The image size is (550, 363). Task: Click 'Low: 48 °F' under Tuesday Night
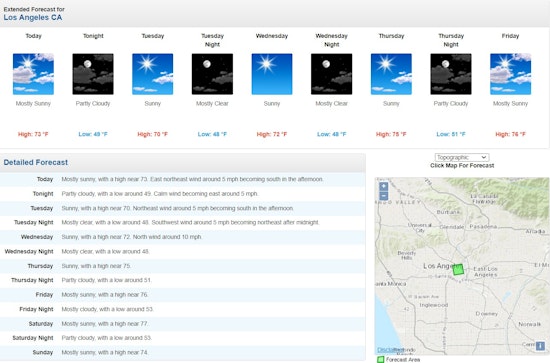pyautogui.click(x=212, y=134)
